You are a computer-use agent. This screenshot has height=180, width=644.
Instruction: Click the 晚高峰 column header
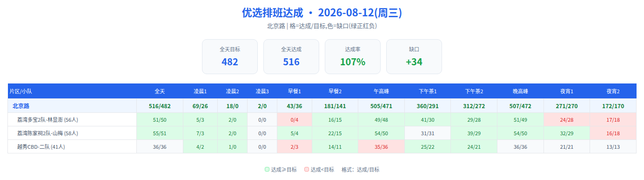coord(520,91)
